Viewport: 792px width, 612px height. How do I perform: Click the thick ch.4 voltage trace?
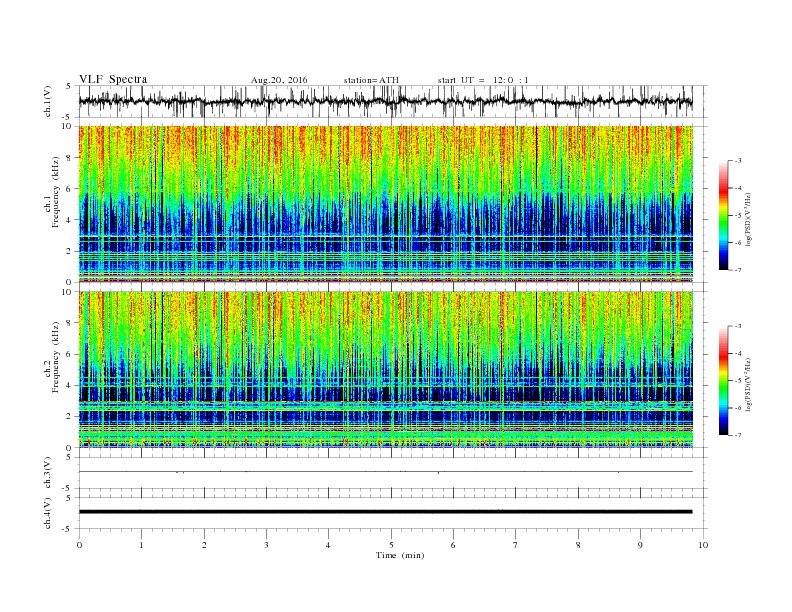[x=386, y=512]
